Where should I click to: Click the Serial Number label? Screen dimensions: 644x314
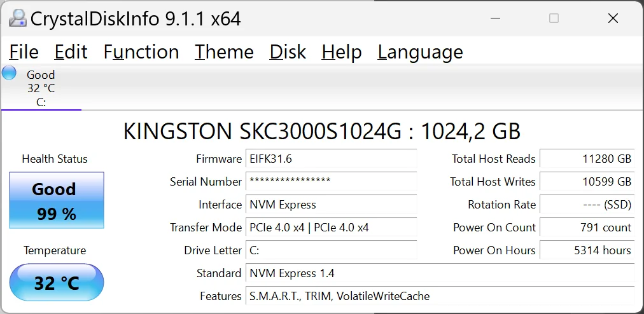[x=206, y=181]
